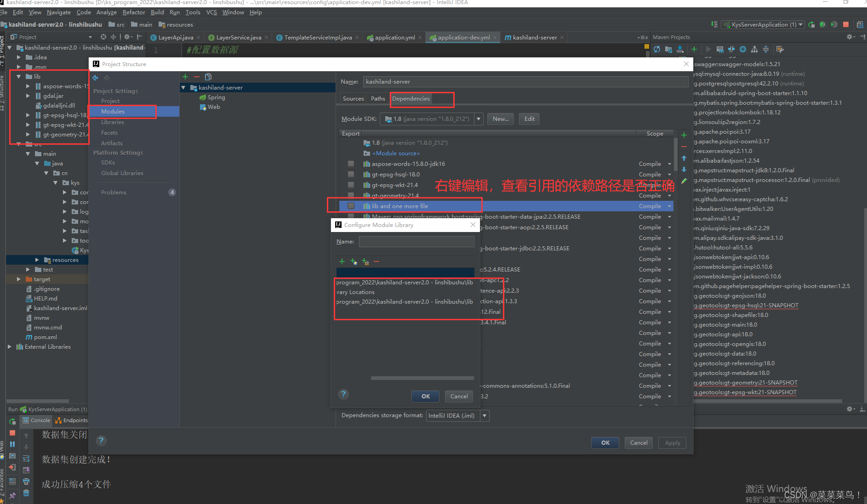This screenshot has height=504, width=867.
Task: Select Libraries in Project Settings
Action: 113,122
